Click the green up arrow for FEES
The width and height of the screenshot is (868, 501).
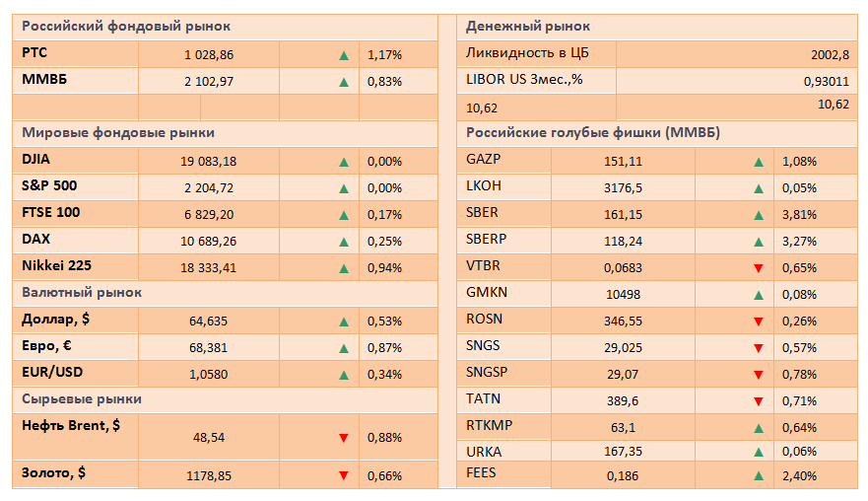pyautogui.click(x=758, y=476)
